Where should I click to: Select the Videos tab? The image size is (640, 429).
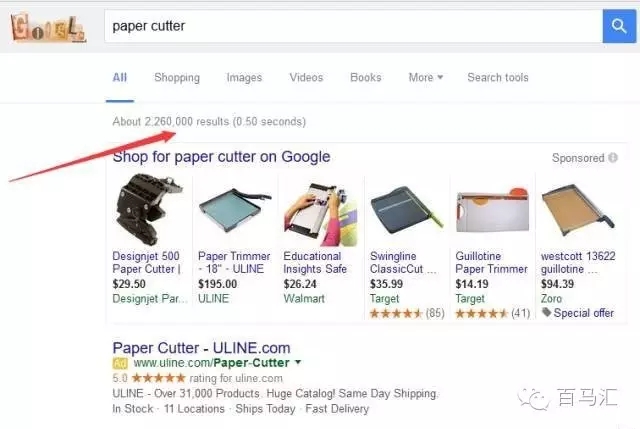[306, 77]
